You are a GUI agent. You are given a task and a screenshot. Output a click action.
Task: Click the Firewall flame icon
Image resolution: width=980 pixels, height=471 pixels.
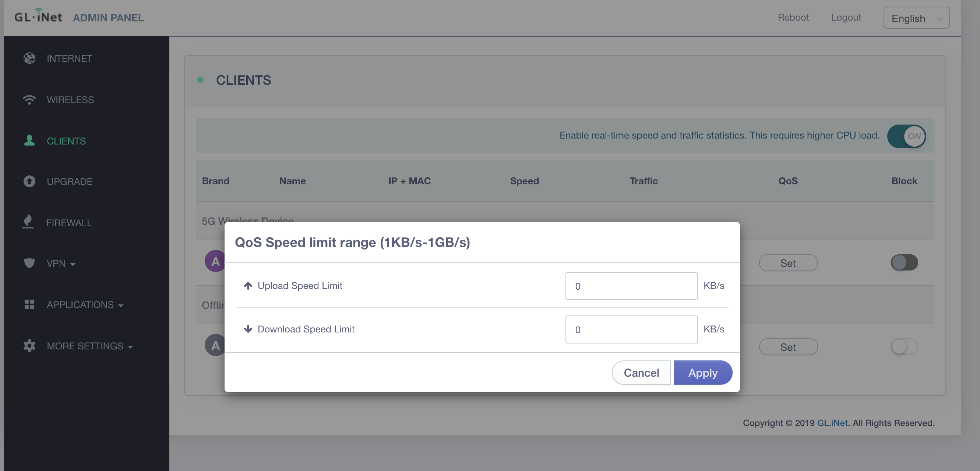tap(28, 221)
